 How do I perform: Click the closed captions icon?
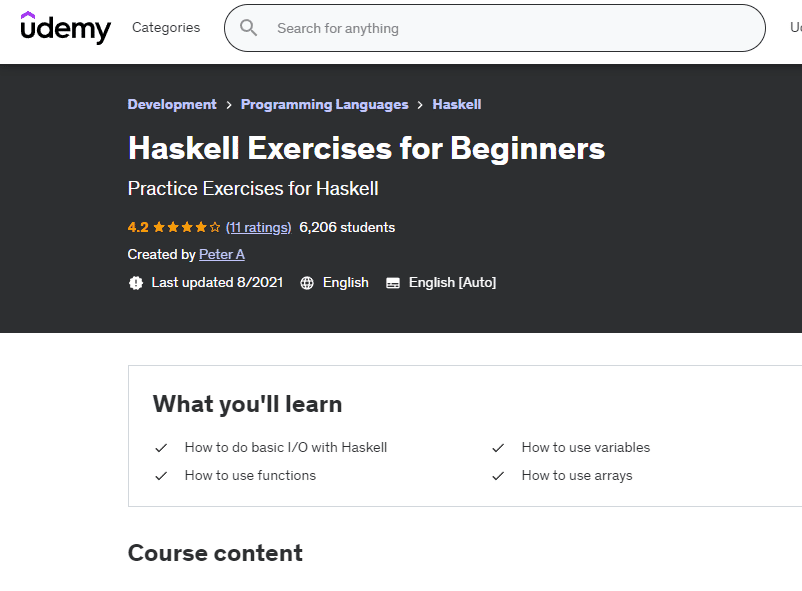[x=393, y=283]
